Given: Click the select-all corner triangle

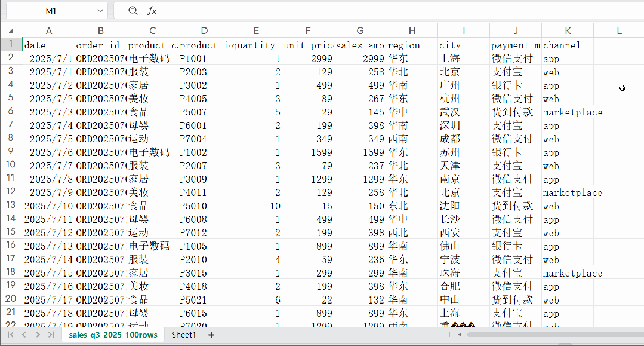Looking at the screenshot, I should (11, 31).
